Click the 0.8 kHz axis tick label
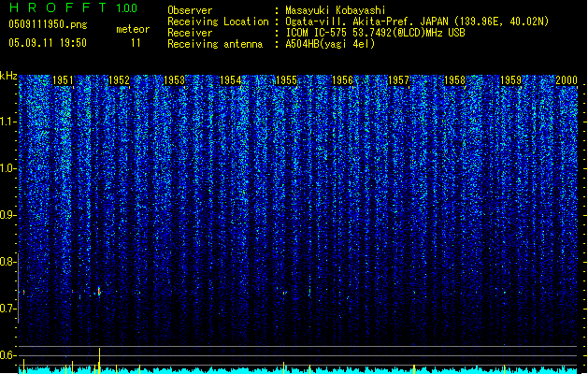This screenshot has width=588, height=374. 8,262
